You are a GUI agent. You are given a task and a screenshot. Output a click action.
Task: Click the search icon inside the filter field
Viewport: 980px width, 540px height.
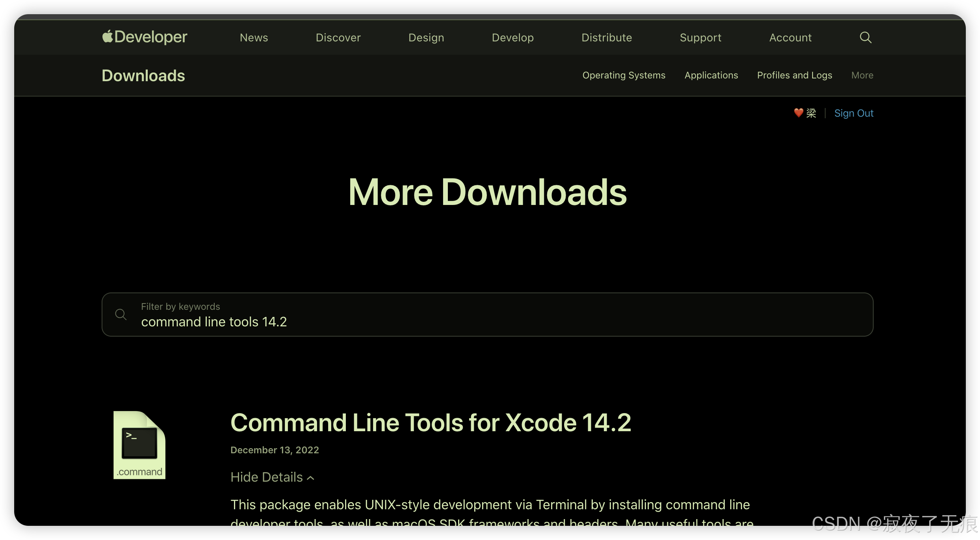click(x=121, y=315)
